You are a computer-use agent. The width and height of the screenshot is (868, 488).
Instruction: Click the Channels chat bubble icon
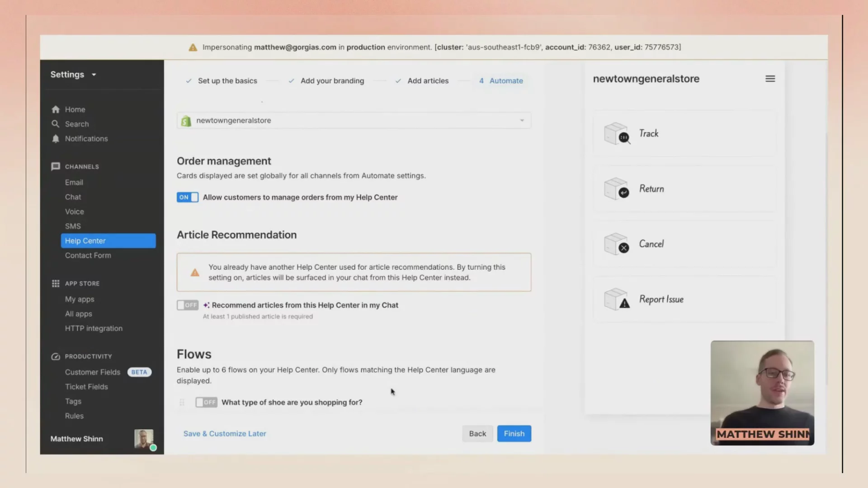coord(56,166)
